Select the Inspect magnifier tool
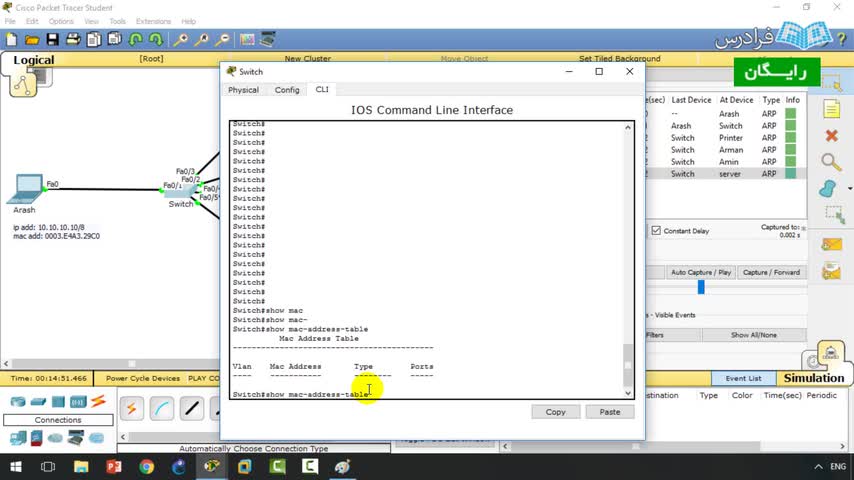The image size is (854, 480). click(831, 162)
